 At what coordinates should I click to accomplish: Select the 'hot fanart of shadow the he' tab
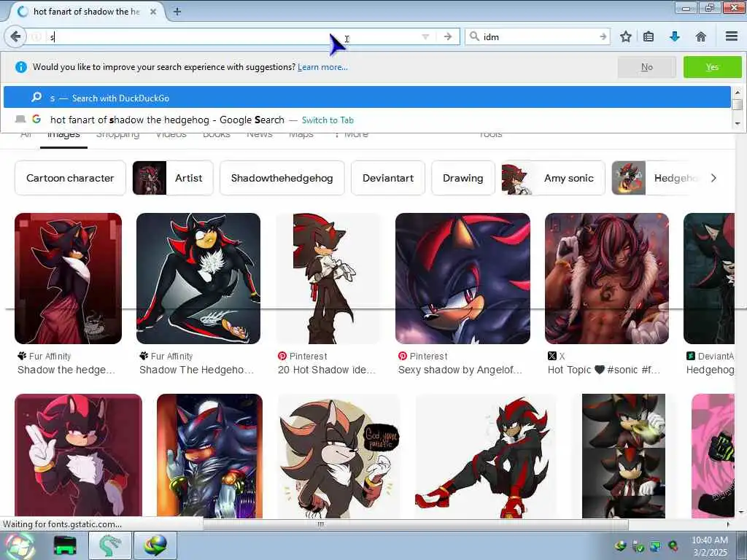point(86,12)
